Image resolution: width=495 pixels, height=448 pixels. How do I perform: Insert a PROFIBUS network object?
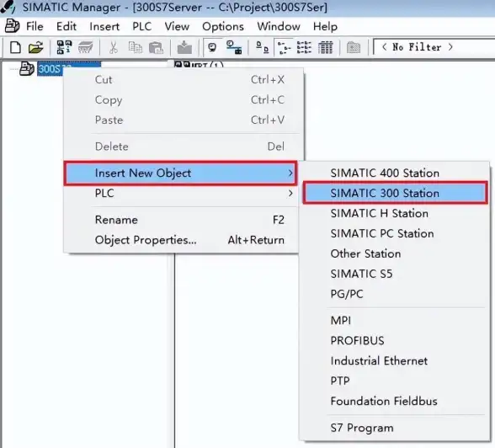point(395,341)
